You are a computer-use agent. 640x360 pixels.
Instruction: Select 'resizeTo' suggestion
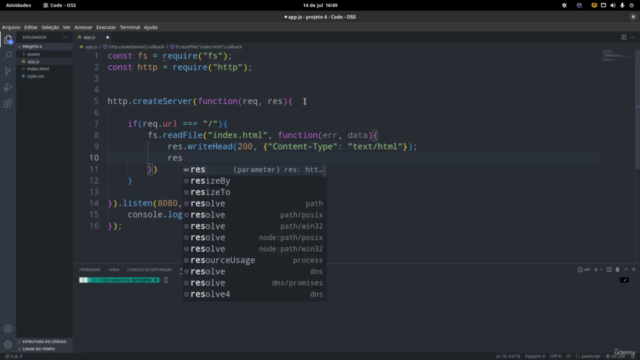click(254, 192)
